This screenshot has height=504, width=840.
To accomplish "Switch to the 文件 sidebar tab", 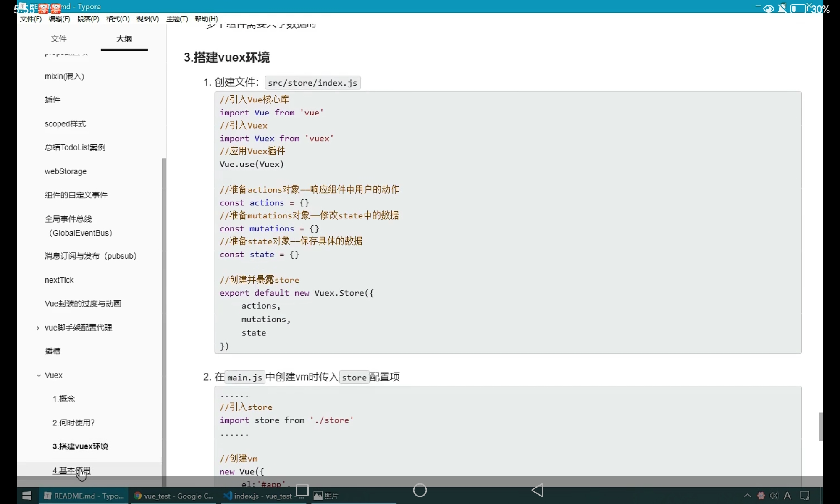I will (58, 39).
